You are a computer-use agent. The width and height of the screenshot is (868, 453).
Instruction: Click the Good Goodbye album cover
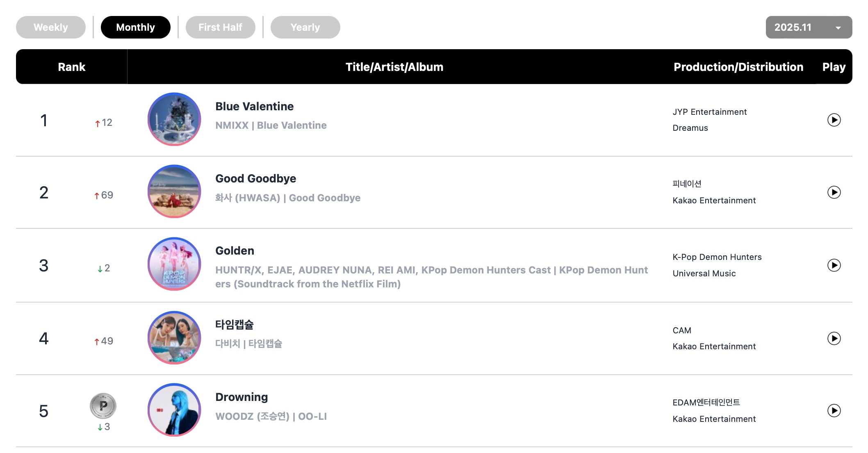pos(174,191)
